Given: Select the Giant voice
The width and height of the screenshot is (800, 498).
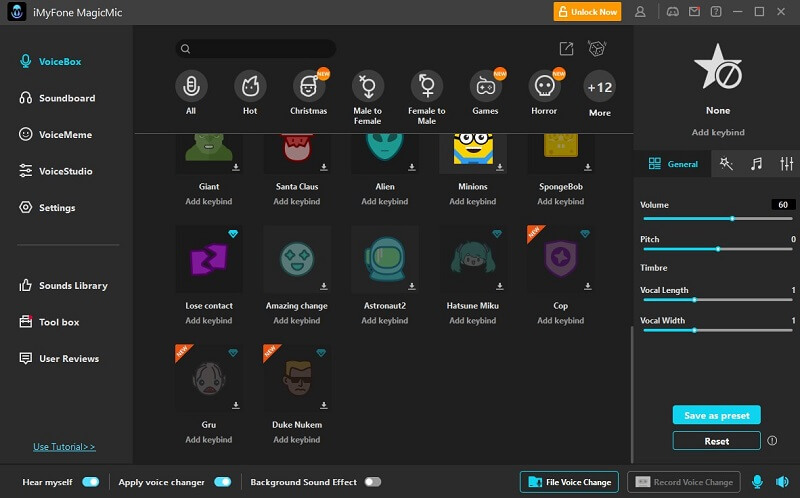Looking at the screenshot, I should [209, 153].
